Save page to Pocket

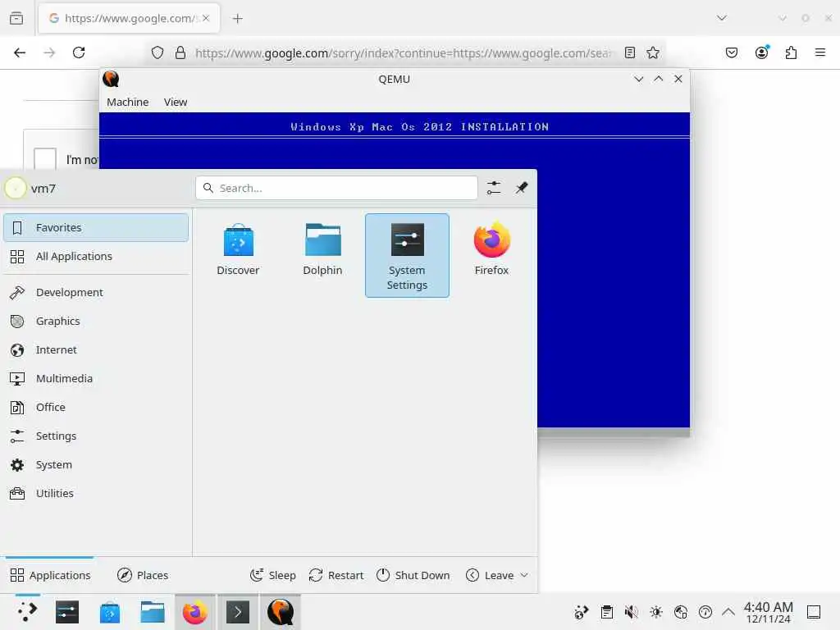pos(732,52)
